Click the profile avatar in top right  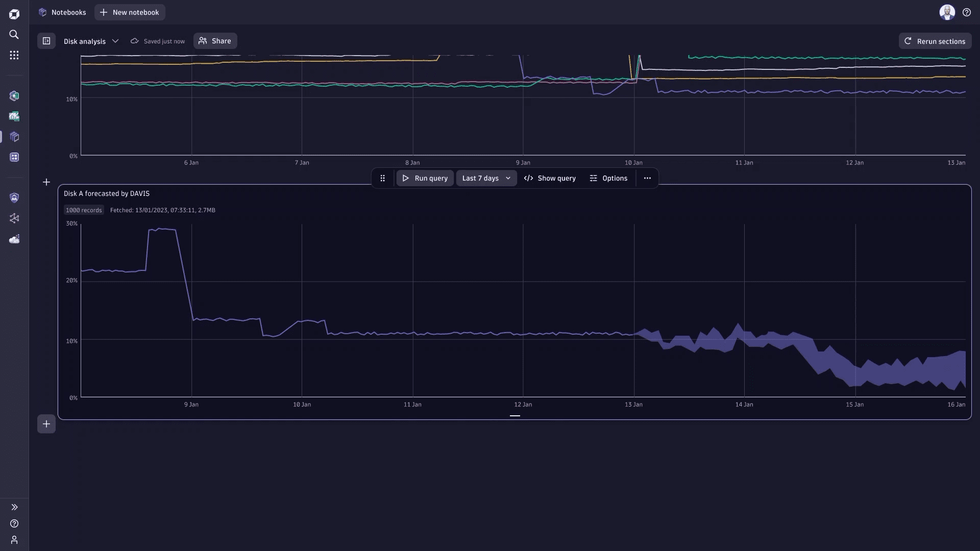pos(947,12)
